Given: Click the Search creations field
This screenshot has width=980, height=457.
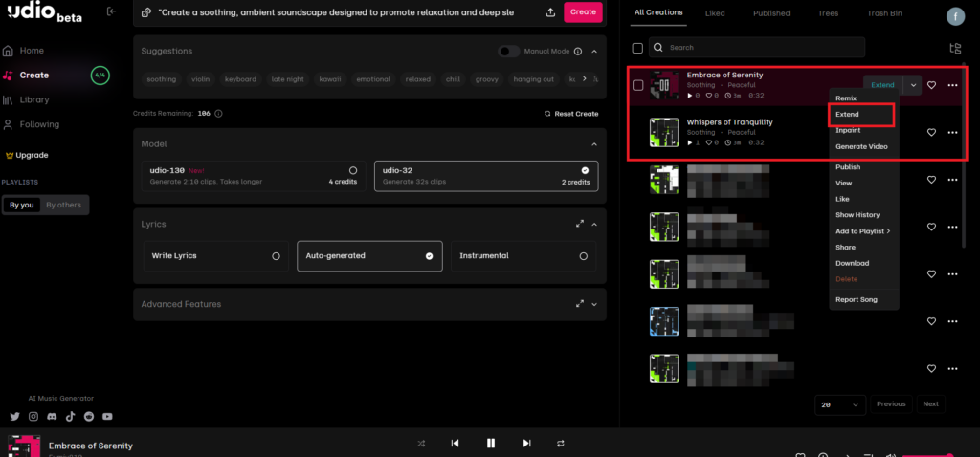Looking at the screenshot, I should point(757,48).
